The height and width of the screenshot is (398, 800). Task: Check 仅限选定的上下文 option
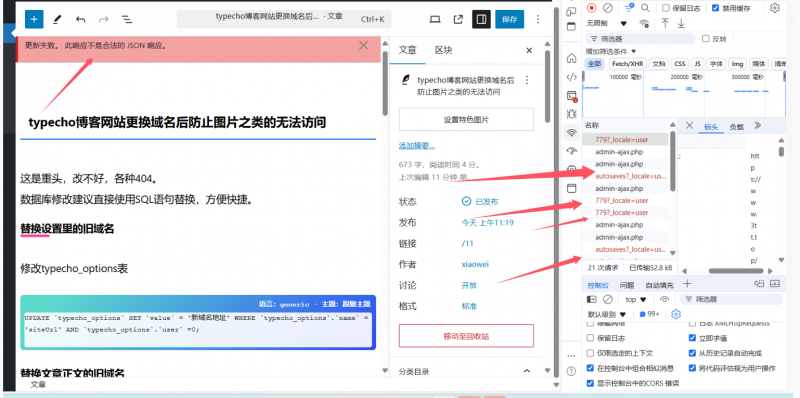pos(590,353)
